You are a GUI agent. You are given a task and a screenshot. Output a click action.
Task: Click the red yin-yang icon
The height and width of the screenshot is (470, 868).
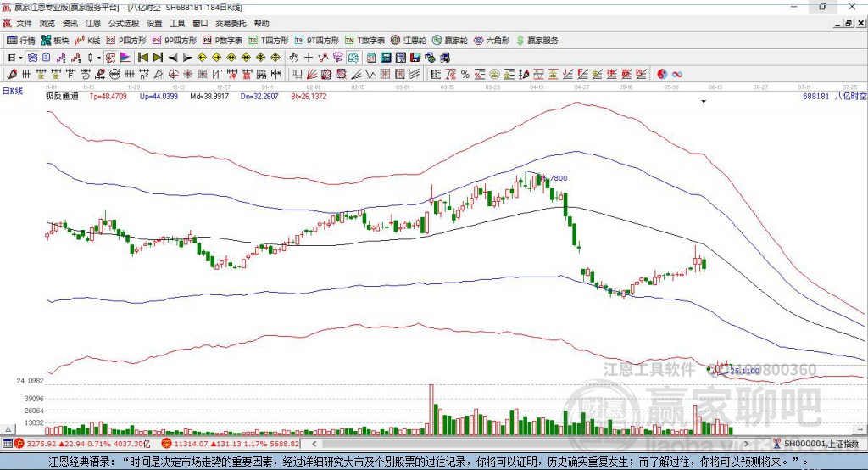[662, 75]
